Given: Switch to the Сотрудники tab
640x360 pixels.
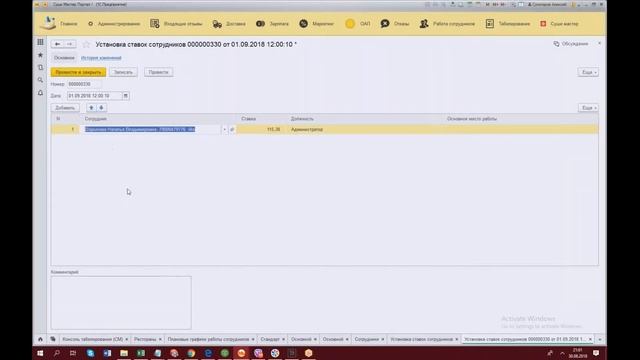Looking at the screenshot, I should coord(367,339).
